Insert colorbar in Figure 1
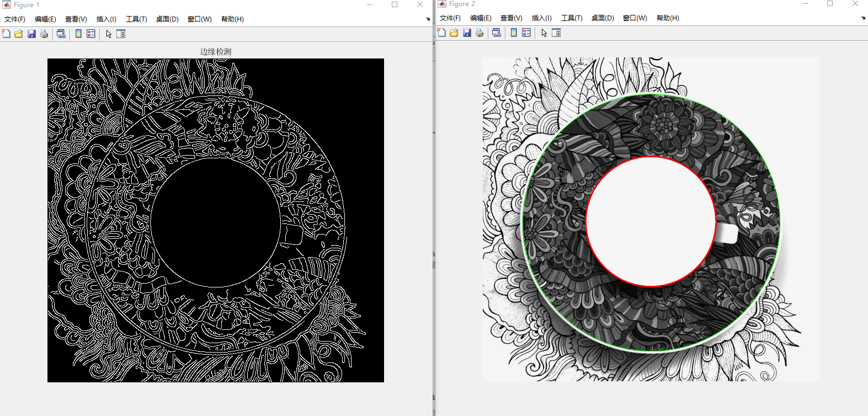The height and width of the screenshot is (416, 868). click(78, 34)
